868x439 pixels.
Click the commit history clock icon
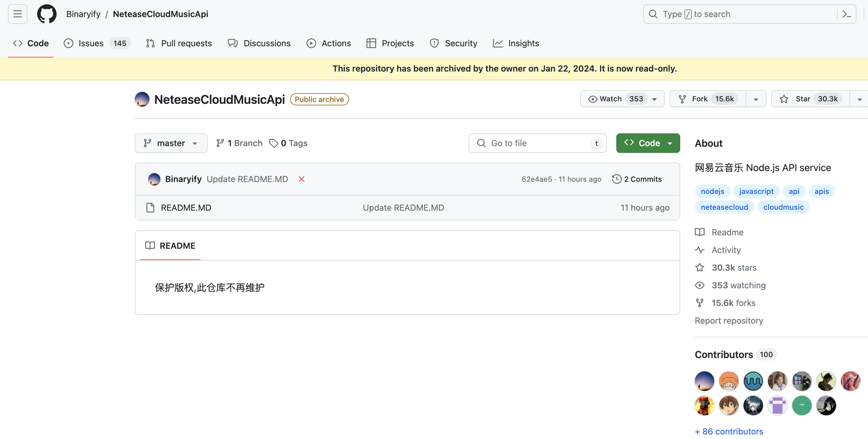coord(616,179)
